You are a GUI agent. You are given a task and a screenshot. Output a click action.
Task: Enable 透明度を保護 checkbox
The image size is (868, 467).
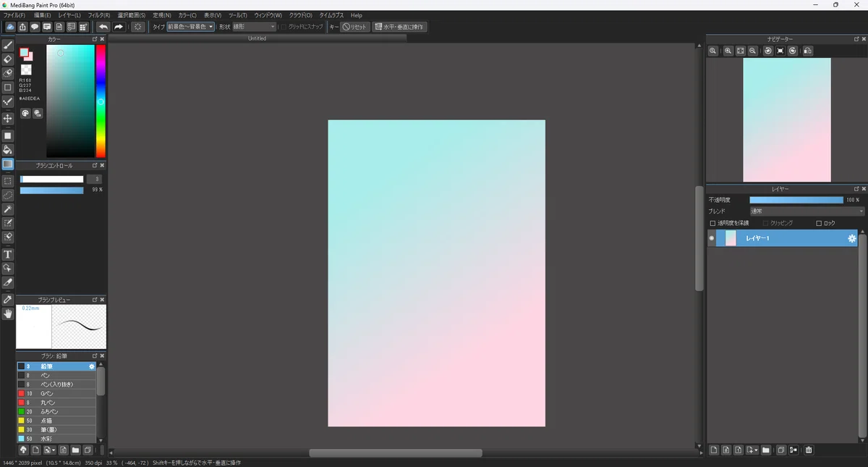[712, 223]
